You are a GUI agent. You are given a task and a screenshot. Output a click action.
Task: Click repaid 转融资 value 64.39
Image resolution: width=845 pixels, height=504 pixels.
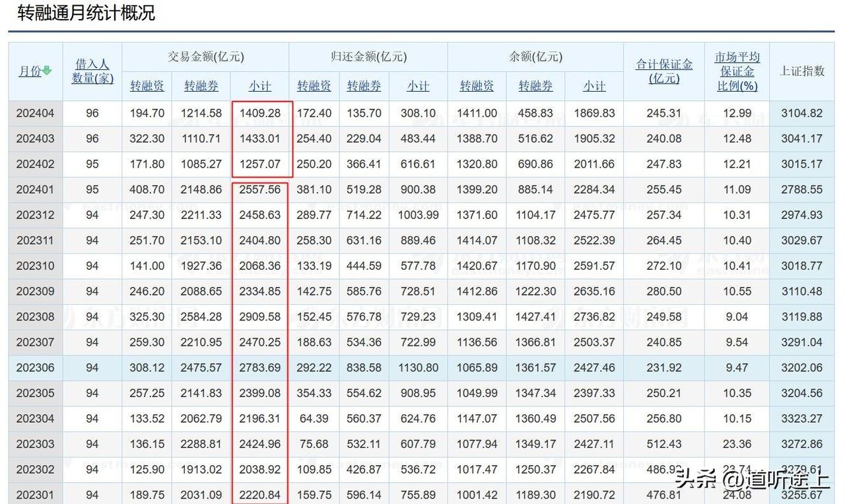tap(314, 418)
